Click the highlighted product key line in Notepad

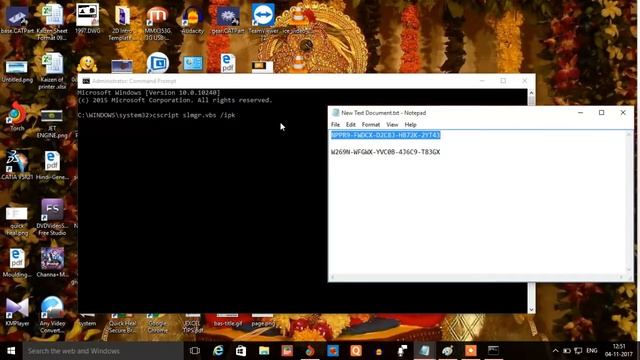coord(386,135)
